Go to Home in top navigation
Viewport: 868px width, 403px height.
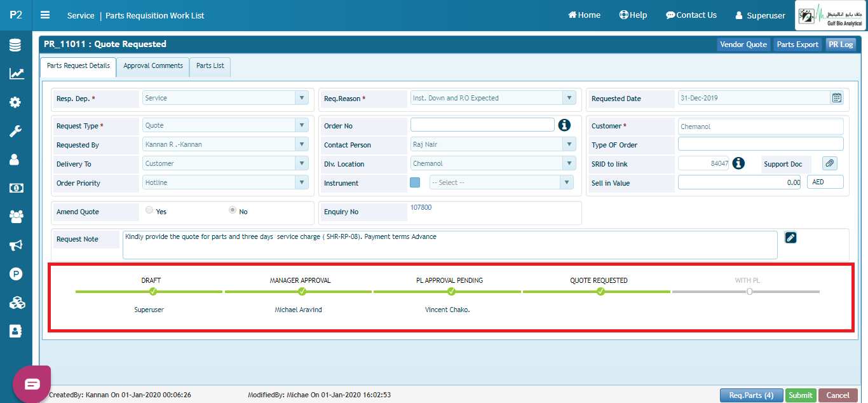click(584, 15)
